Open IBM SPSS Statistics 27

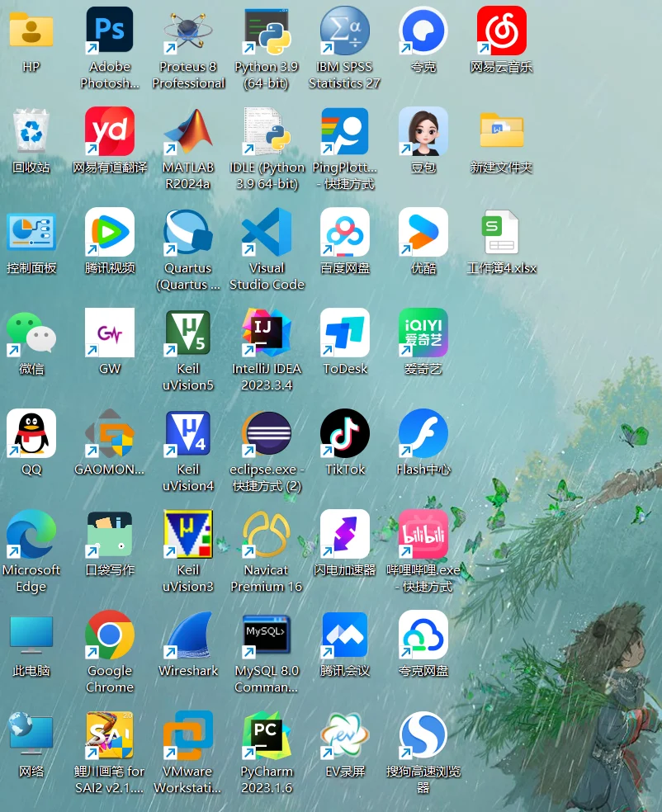pyautogui.click(x=345, y=30)
